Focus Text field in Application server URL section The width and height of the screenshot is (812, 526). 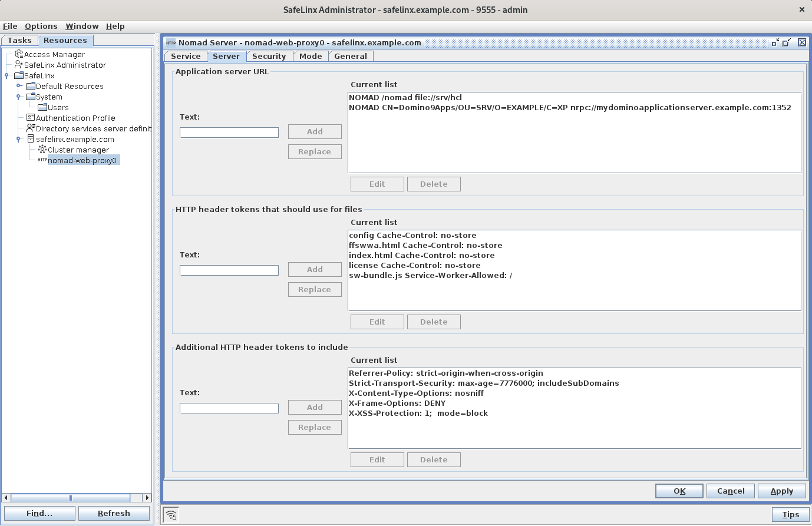pos(229,133)
